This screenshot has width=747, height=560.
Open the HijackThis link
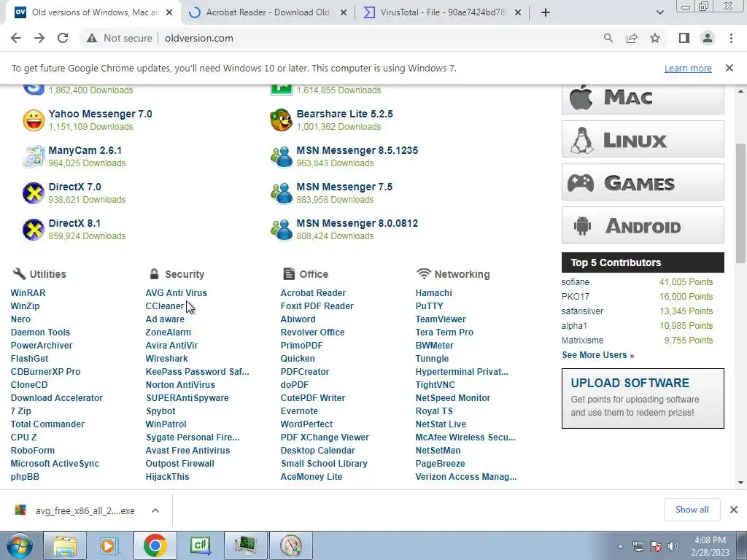(x=167, y=477)
